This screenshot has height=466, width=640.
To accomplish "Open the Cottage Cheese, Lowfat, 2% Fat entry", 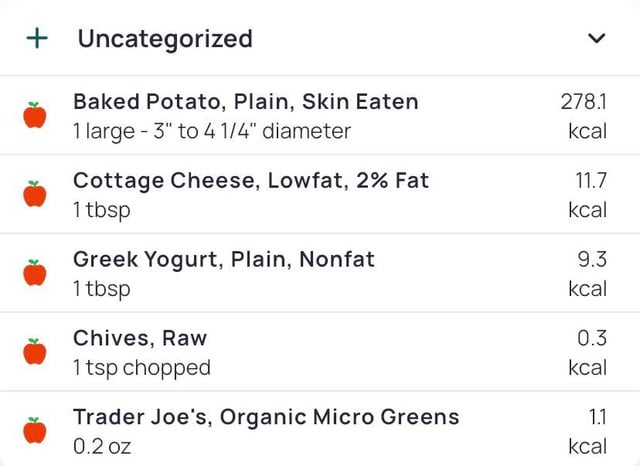I will point(251,181).
